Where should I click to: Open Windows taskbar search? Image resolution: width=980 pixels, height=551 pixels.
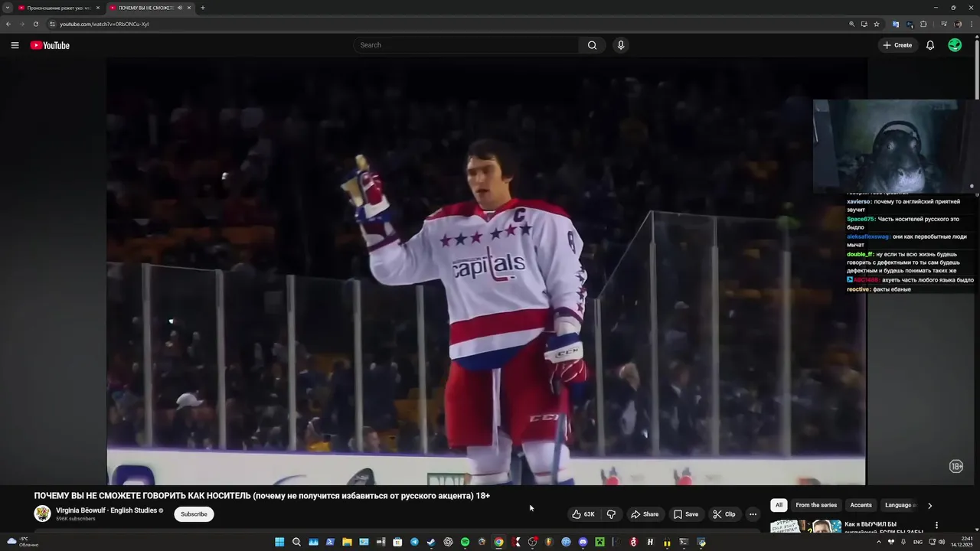[x=296, y=542]
